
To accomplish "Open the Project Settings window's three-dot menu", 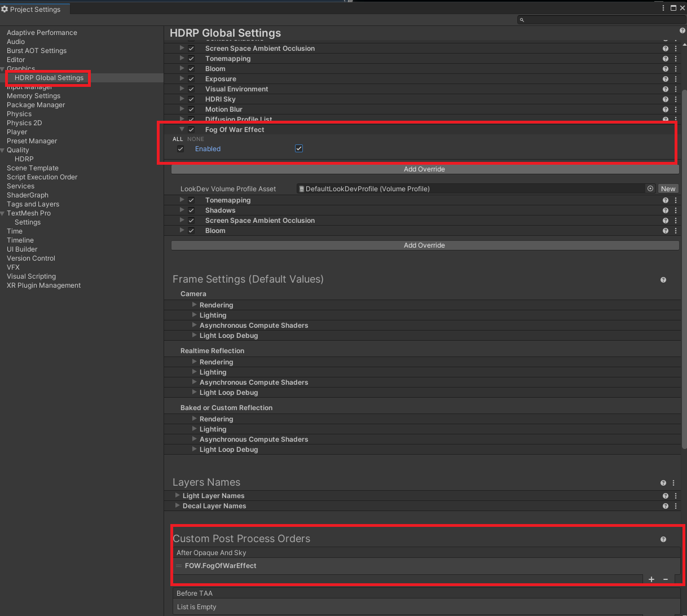I will coord(663,8).
